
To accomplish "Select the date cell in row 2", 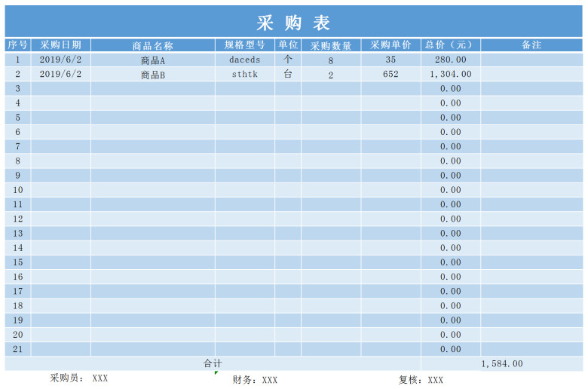I will (61, 75).
